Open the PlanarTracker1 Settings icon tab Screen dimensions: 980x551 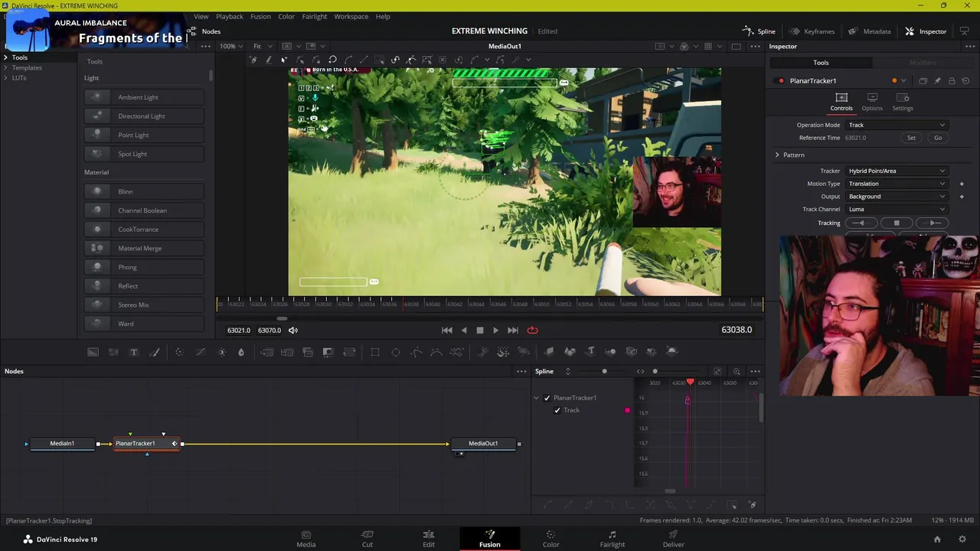[x=903, y=102]
